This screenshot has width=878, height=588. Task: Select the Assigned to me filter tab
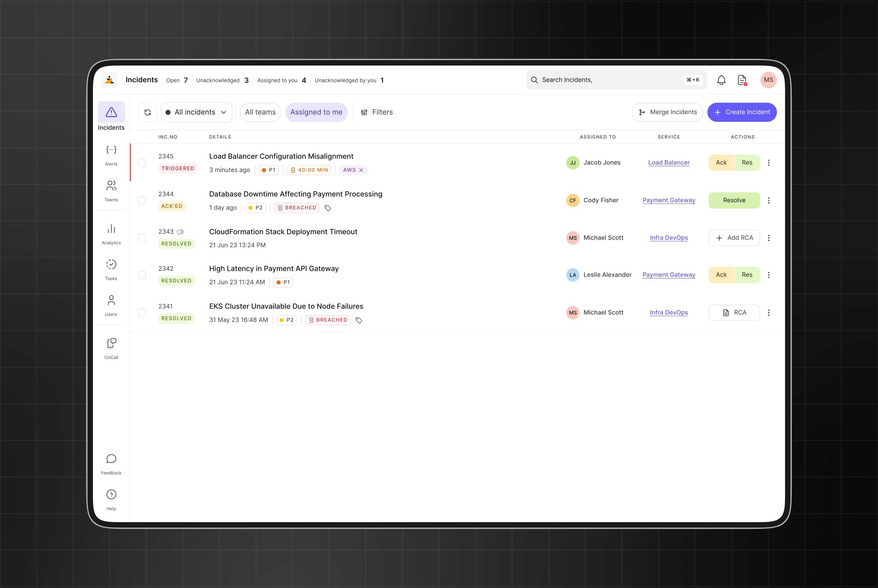point(316,112)
